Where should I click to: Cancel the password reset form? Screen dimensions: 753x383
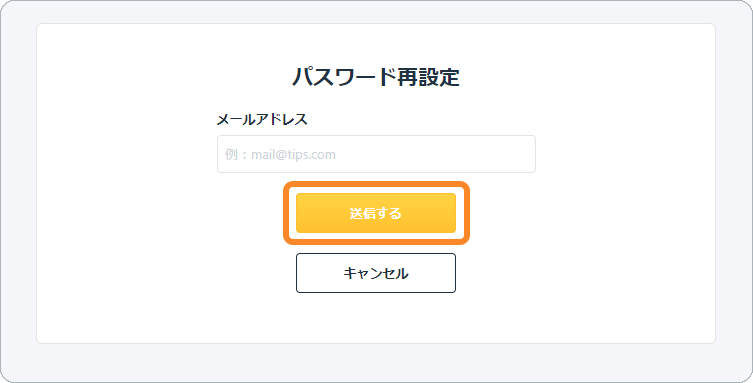click(x=376, y=273)
